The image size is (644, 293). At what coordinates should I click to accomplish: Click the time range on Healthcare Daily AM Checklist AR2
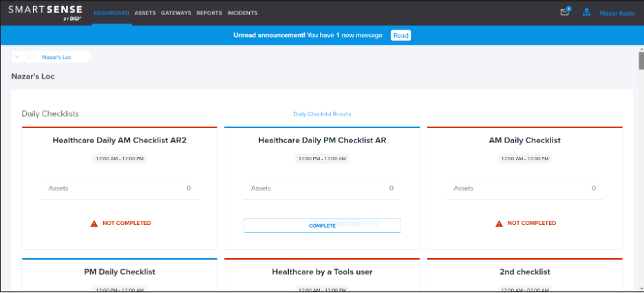120,159
